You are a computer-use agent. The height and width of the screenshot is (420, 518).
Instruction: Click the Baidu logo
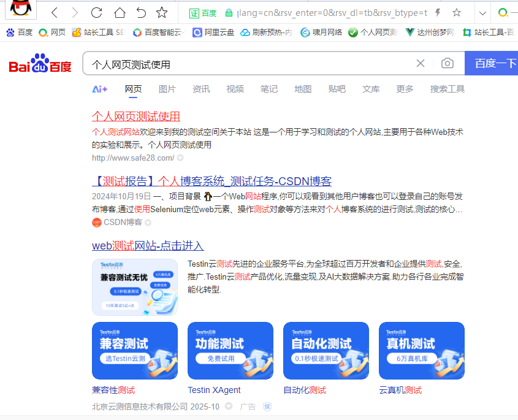[x=40, y=64]
